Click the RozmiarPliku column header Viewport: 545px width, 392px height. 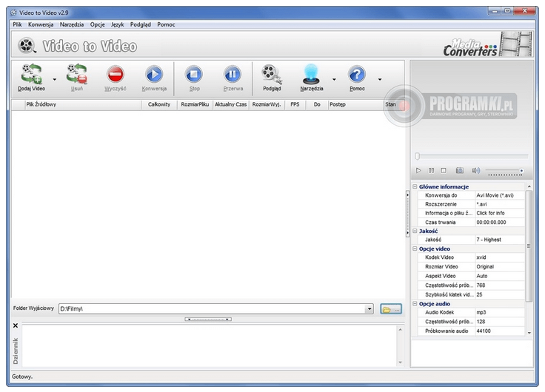click(x=195, y=104)
